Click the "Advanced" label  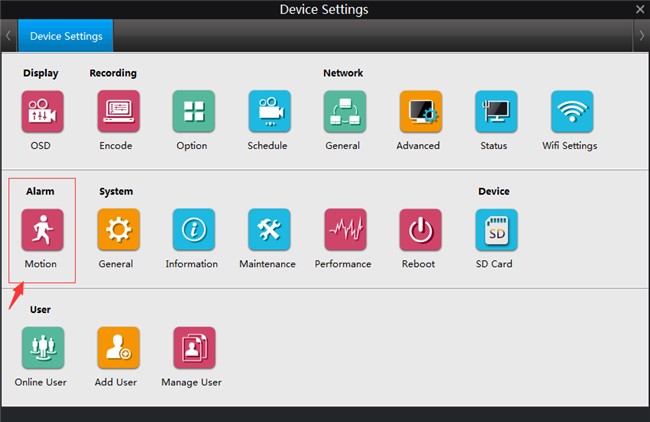[418, 146]
